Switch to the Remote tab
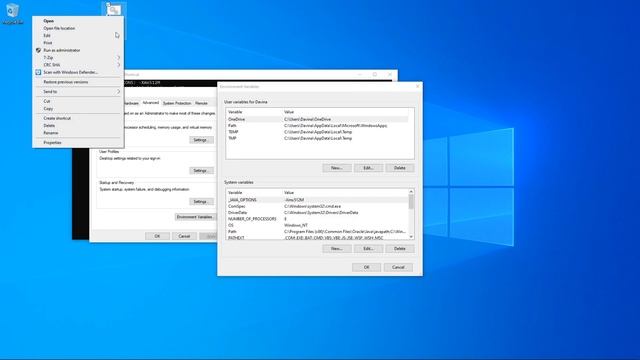 tap(201, 103)
